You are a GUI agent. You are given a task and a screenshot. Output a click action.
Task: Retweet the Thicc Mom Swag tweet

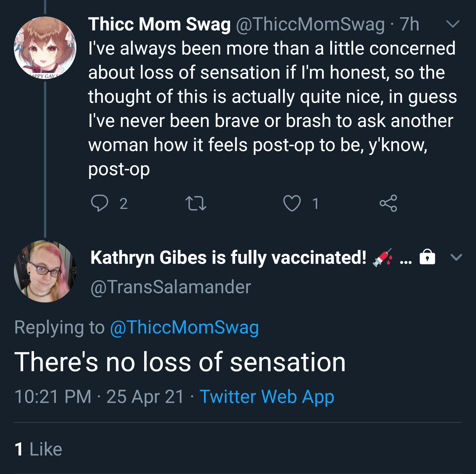pyautogui.click(x=196, y=203)
